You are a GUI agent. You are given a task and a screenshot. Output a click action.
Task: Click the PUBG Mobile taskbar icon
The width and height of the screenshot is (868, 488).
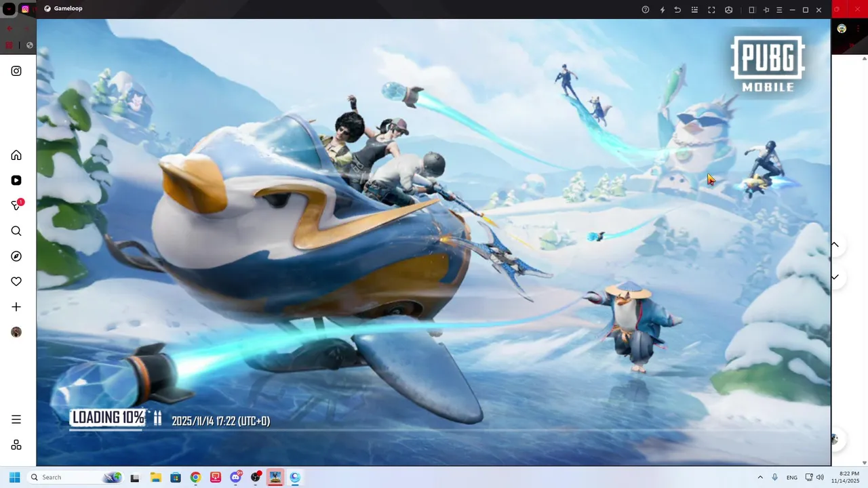[x=275, y=477]
